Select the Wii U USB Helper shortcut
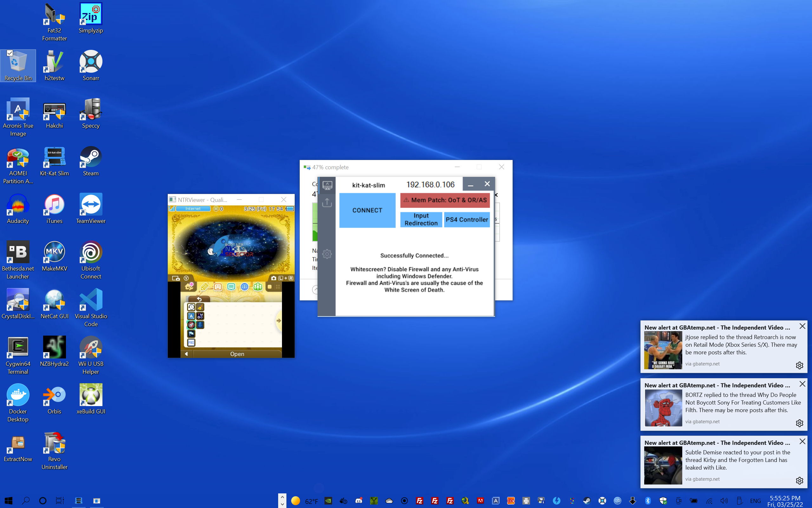Screen dimensions: 812x508 pos(91,356)
